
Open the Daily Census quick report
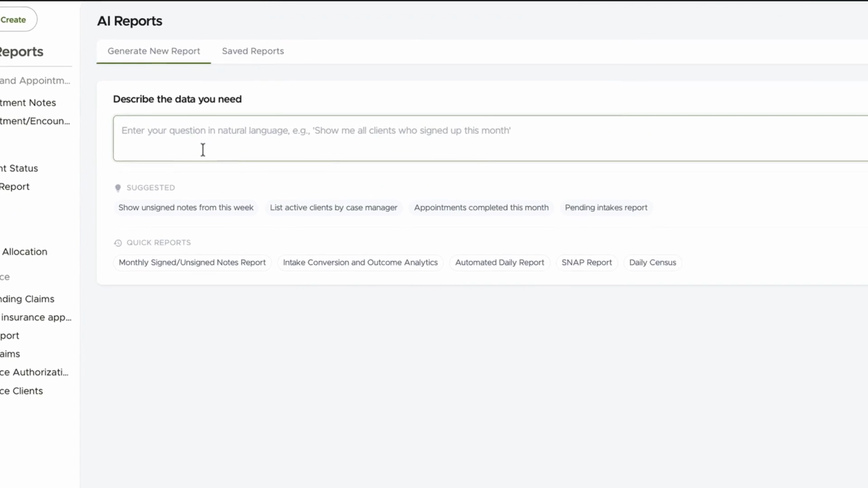(x=652, y=263)
